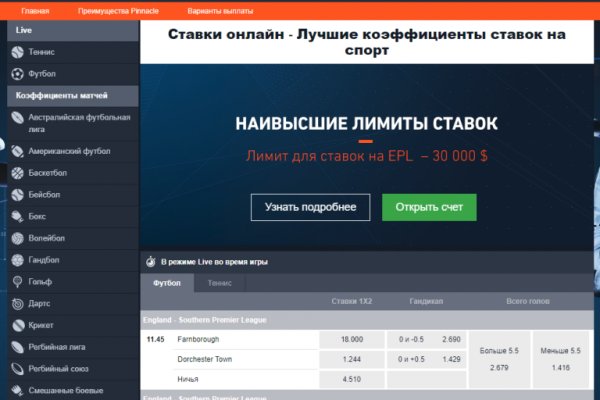Click the green Открыть счет button
Viewport: 600px width, 400px height.
429,207
